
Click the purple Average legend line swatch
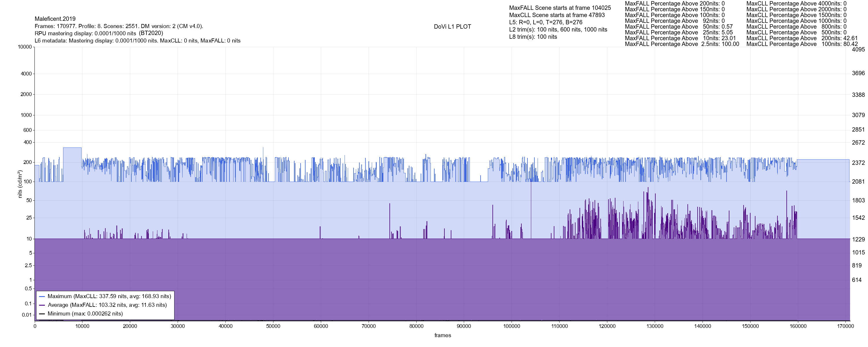click(42, 305)
